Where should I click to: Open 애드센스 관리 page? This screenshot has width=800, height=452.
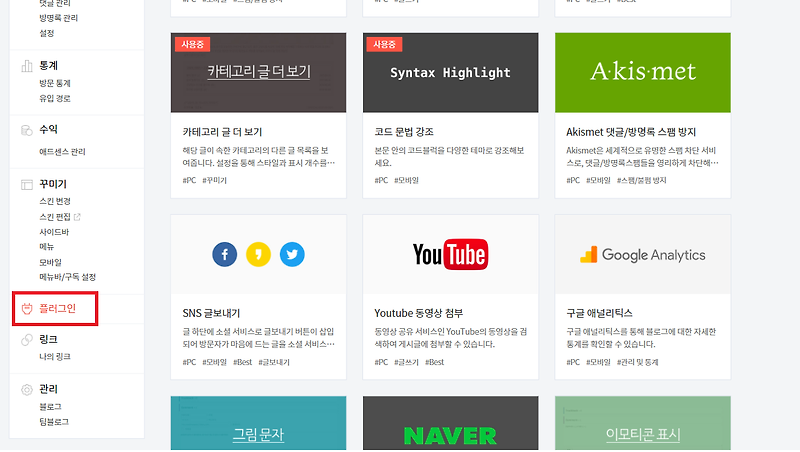(62, 152)
